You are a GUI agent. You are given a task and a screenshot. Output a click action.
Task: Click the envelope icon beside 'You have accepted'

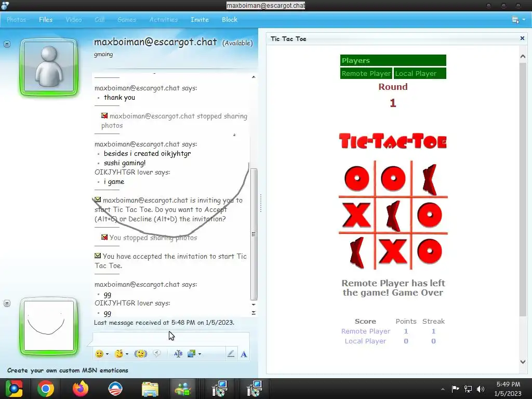98,256
